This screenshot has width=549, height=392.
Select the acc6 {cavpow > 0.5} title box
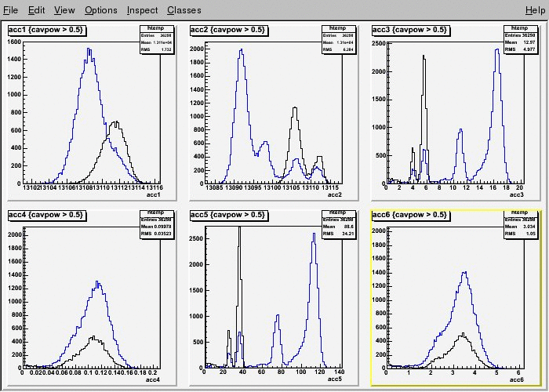coord(410,215)
